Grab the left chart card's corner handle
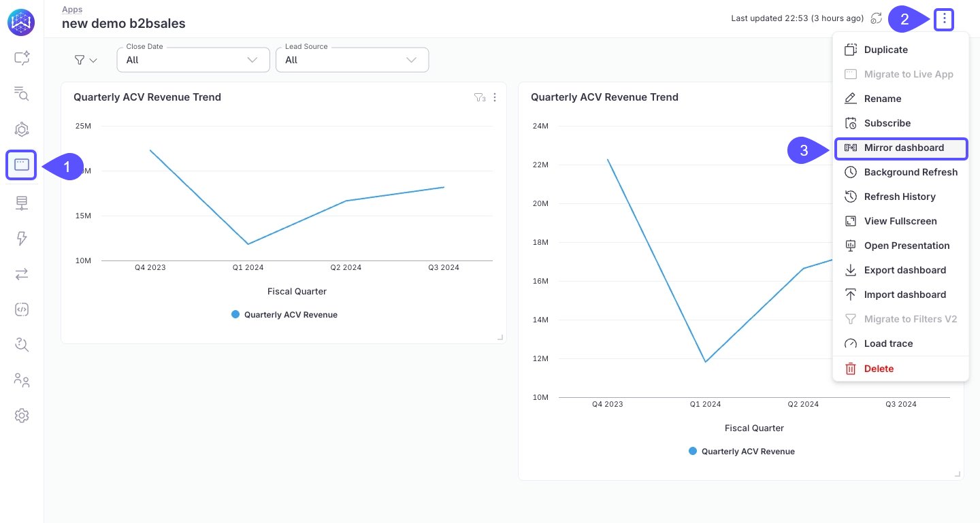The height and width of the screenshot is (523, 980). (500, 337)
